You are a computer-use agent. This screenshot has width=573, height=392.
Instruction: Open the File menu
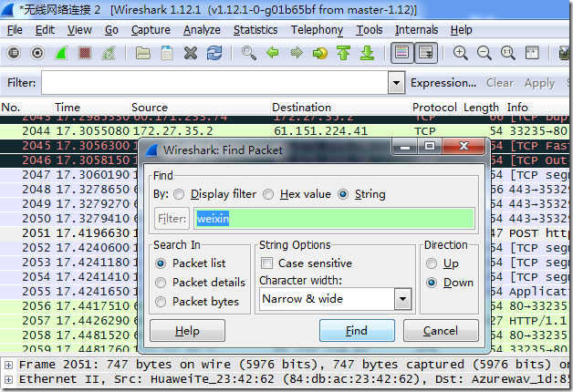click(x=15, y=30)
